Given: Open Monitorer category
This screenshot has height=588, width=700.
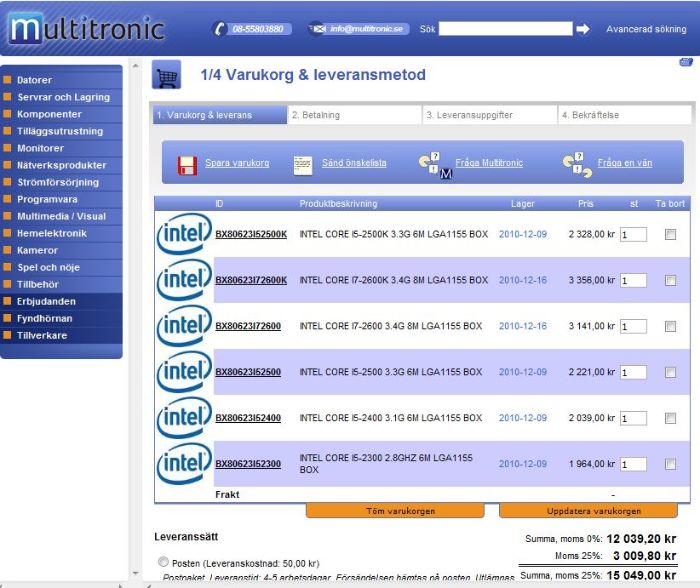Looking at the screenshot, I should click(x=61, y=148).
